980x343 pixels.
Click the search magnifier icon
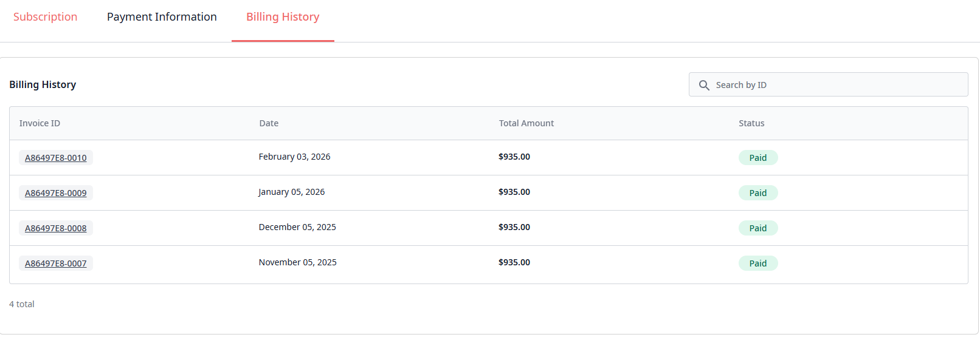704,85
